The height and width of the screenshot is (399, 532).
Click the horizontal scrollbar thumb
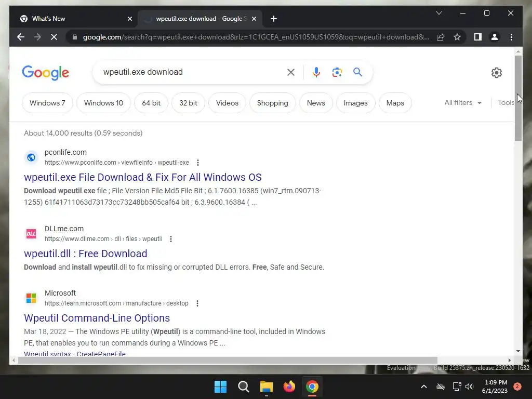tap(228, 361)
